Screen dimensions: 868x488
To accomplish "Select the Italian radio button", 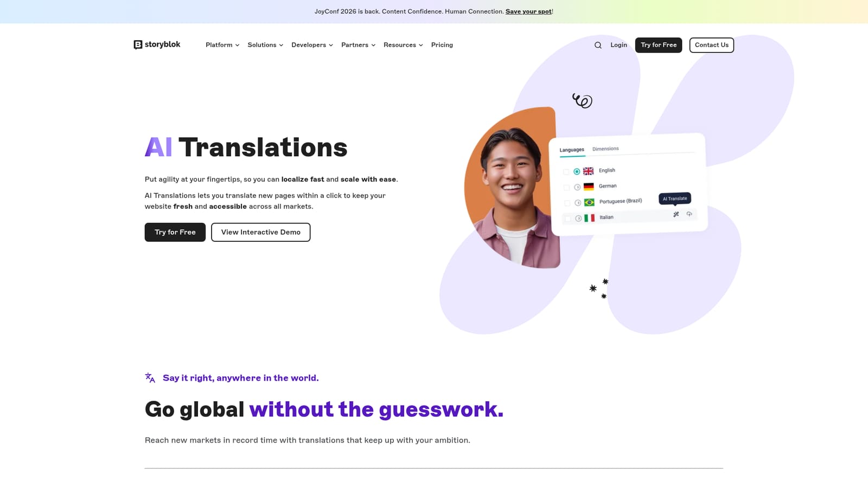I will click(x=578, y=219).
